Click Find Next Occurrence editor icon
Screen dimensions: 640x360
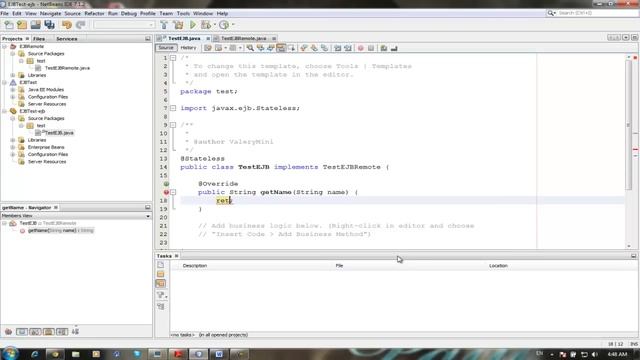(270, 48)
